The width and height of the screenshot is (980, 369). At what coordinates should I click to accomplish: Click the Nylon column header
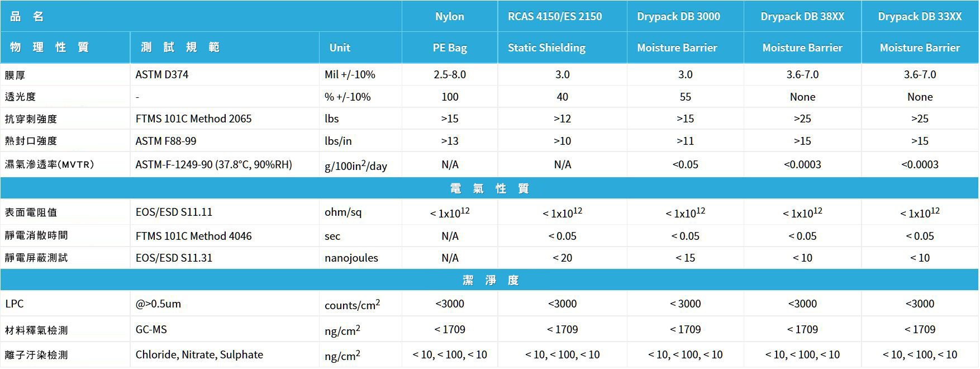pyautogui.click(x=449, y=16)
